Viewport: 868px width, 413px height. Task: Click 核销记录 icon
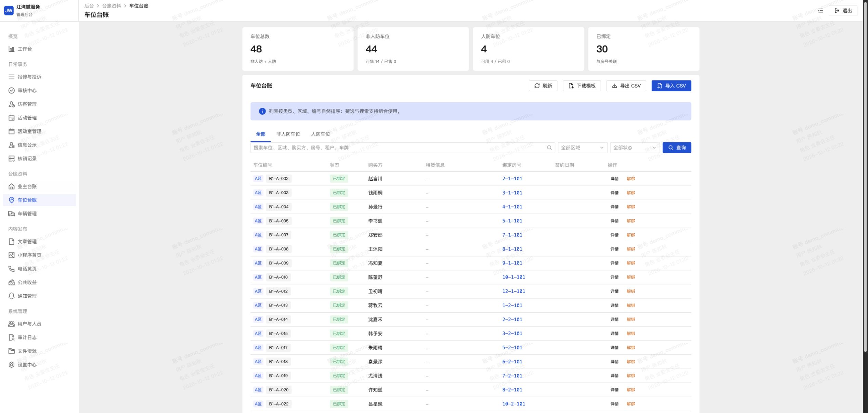[x=11, y=158]
